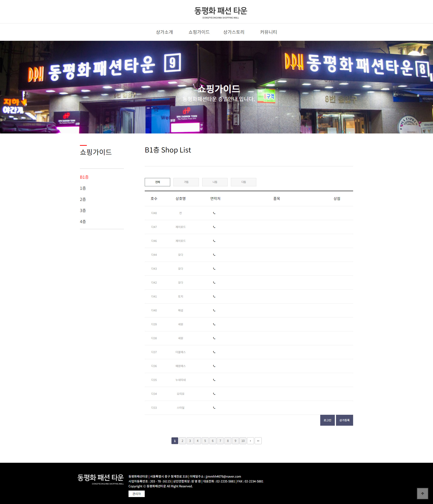Click room number 다38 cell
433x504 pixels.
(x=154, y=338)
